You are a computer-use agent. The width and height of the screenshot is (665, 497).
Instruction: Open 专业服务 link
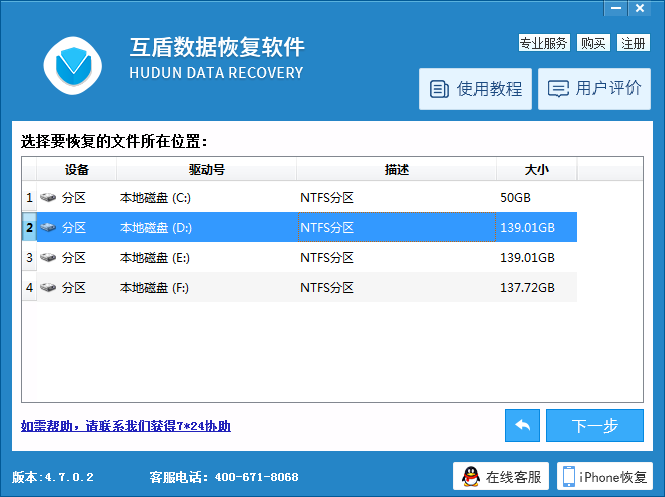tap(544, 43)
